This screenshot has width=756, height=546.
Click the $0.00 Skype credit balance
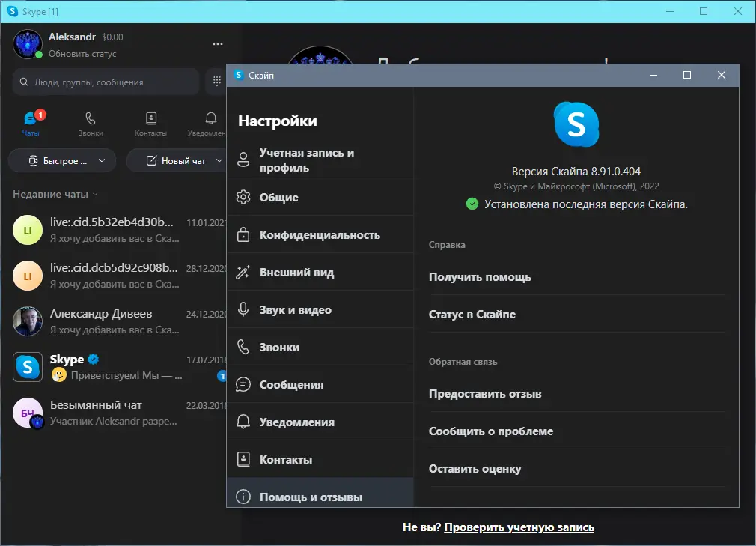point(112,37)
